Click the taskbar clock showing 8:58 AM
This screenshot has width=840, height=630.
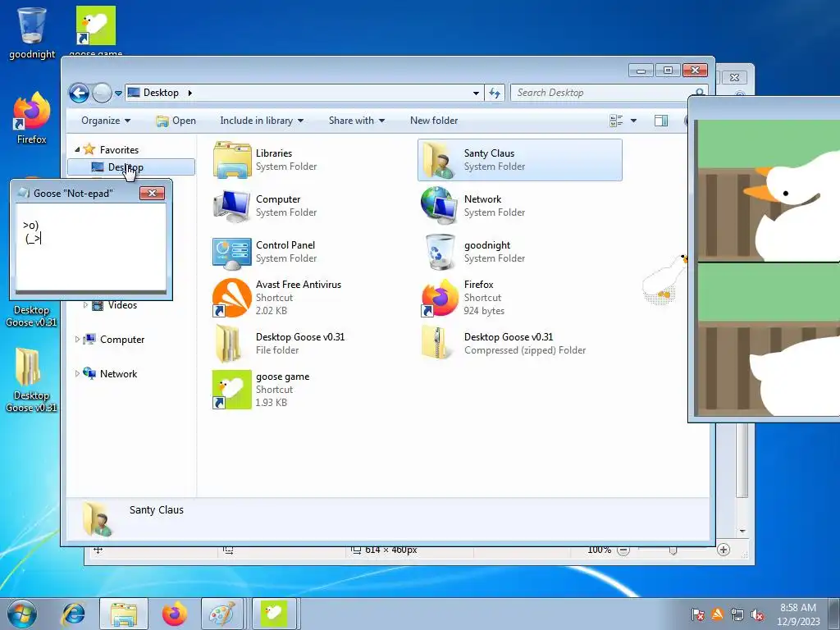tap(798, 614)
